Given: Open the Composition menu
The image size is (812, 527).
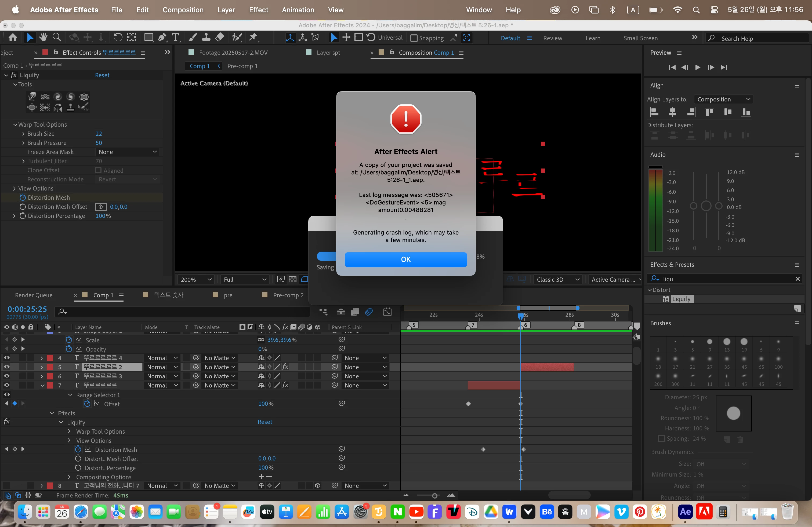Looking at the screenshot, I should point(183,10).
